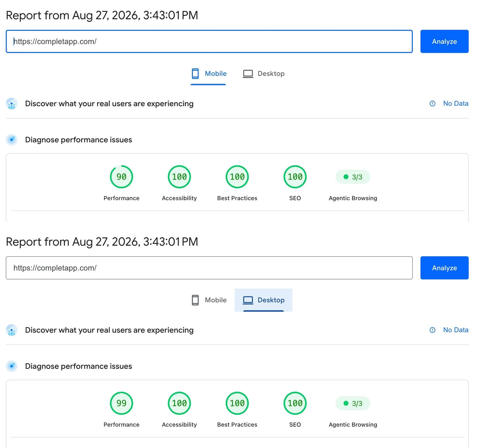Open the Best Practices gauge in mobile report
488x448 pixels.
click(237, 177)
